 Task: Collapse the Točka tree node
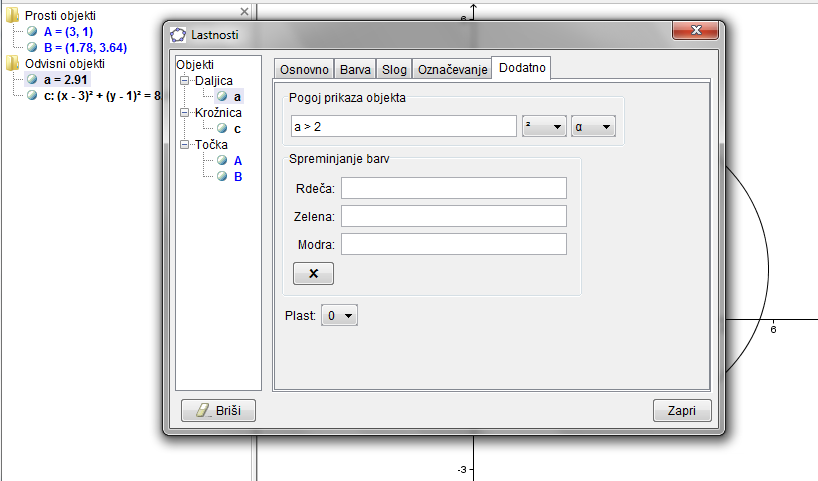[185, 145]
